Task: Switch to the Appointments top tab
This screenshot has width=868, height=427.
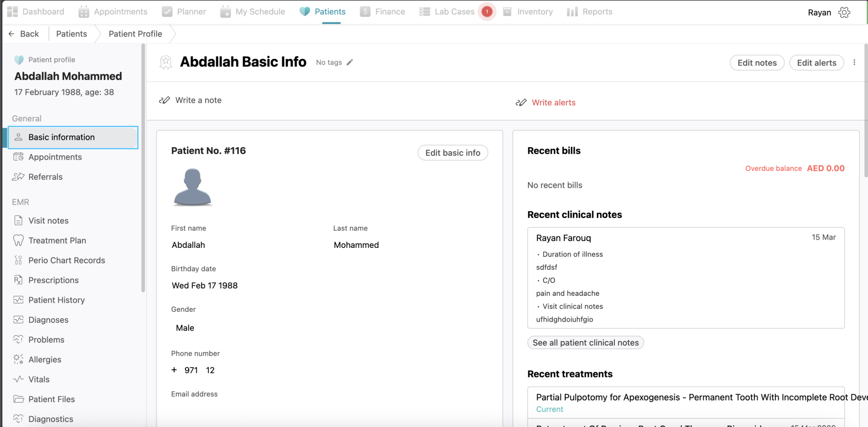Action: coord(113,12)
